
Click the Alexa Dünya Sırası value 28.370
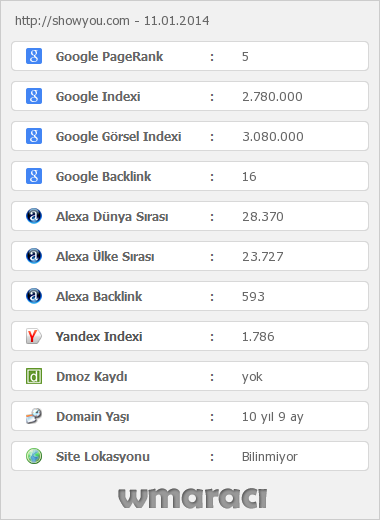[263, 217]
